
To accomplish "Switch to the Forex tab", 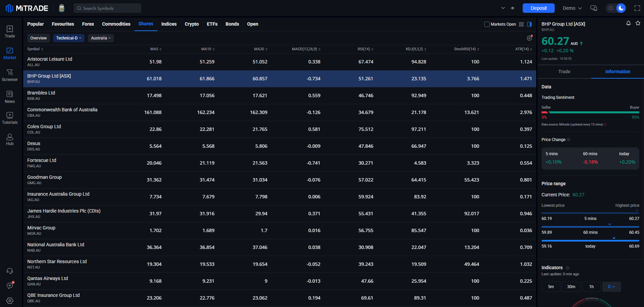I will click(88, 24).
